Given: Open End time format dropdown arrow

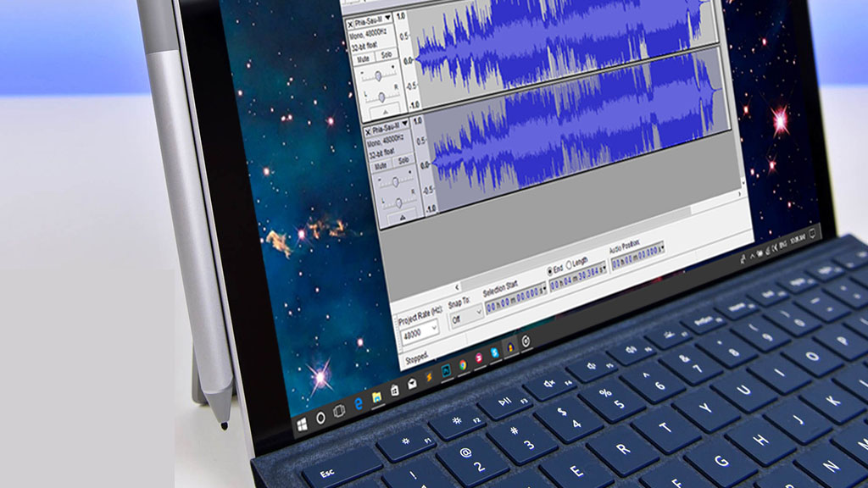Looking at the screenshot, I should 604,269.
